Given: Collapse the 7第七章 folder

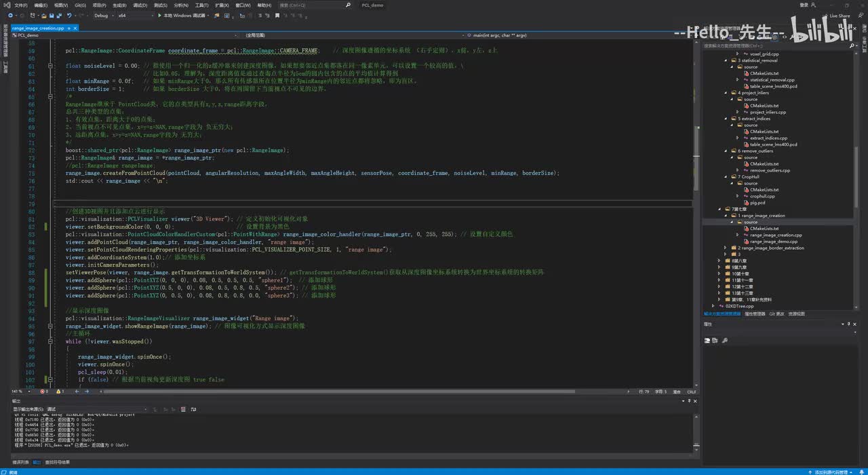Looking at the screenshot, I should click(719, 209).
